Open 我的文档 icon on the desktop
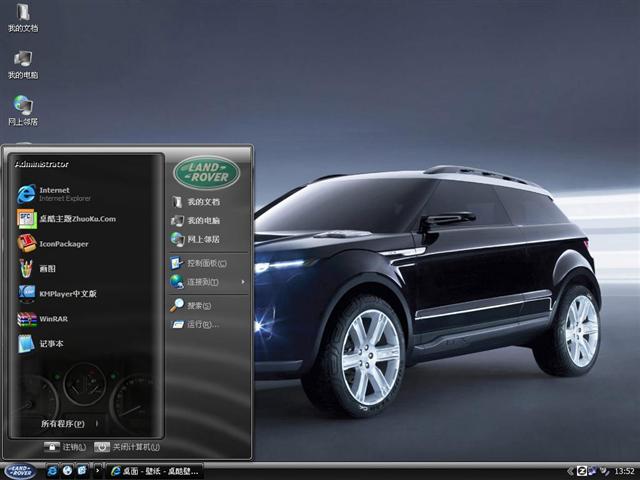 pyautogui.click(x=22, y=15)
